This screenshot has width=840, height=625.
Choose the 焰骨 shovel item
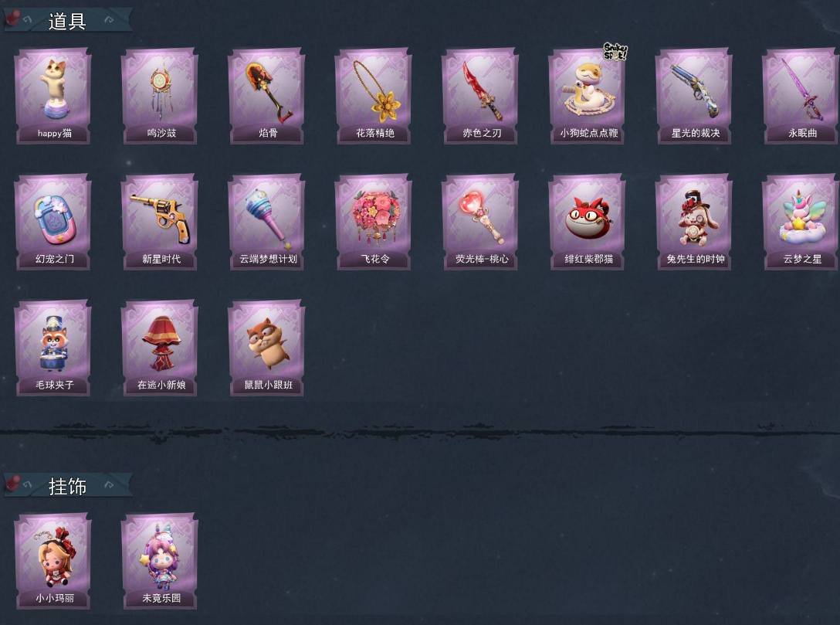[267, 96]
